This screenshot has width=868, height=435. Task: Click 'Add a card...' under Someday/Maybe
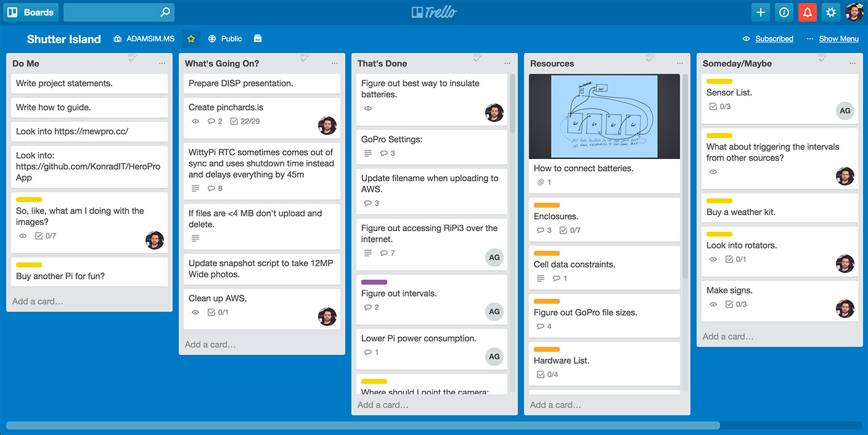[x=727, y=336]
